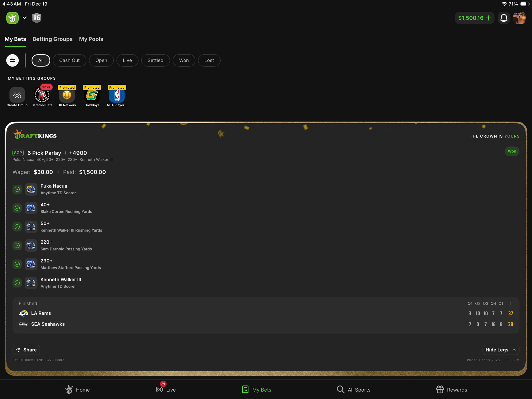Open Live tab in bottom navigation
This screenshot has height=399, width=532.
coord(166,389)
